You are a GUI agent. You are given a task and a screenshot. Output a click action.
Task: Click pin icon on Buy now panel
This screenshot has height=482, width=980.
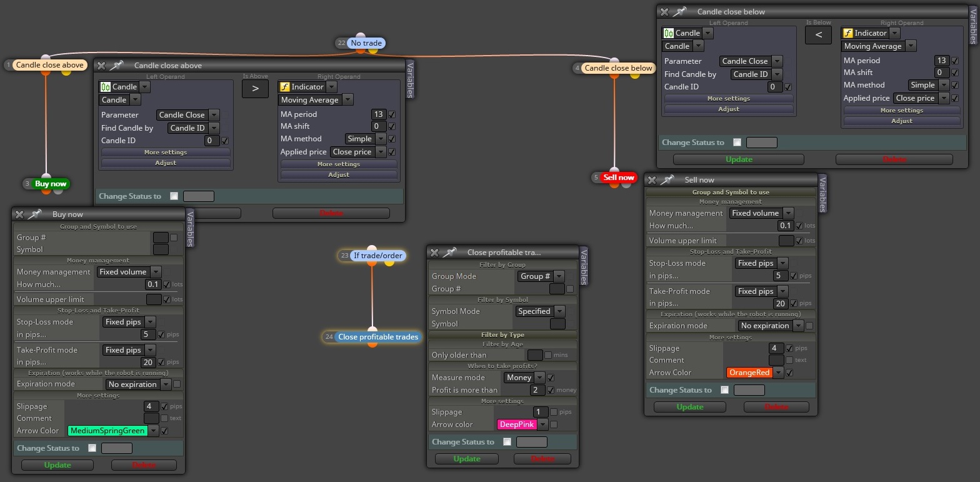(34, 214)
